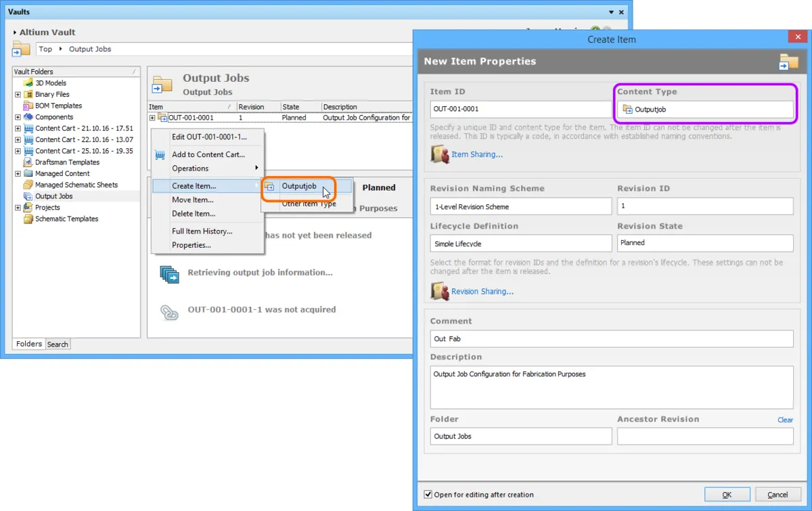The height and width of the screenshot is (511, 812).
Task: Click the Projects folder icon
Action: pyautogui.click(x=28, y=207)
